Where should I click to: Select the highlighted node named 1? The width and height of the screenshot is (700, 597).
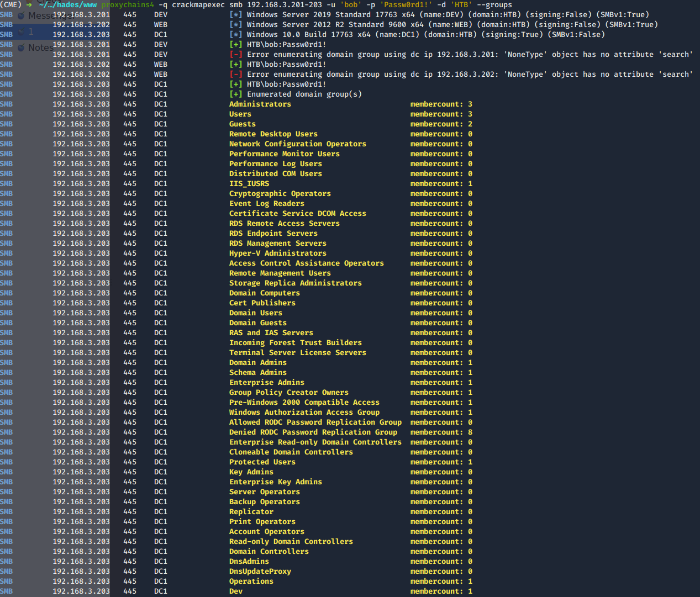coord(31,32)
